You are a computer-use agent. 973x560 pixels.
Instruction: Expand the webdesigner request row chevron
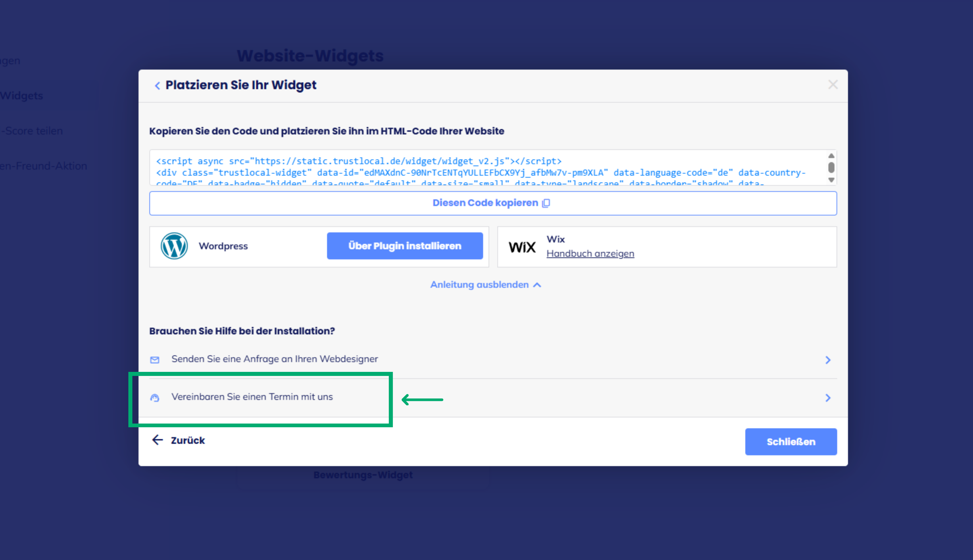tap(828, 360)
